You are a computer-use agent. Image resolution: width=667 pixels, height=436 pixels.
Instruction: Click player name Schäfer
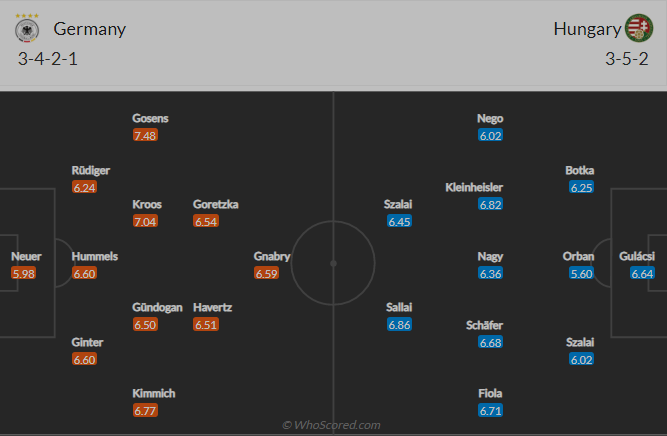(484, 325)
